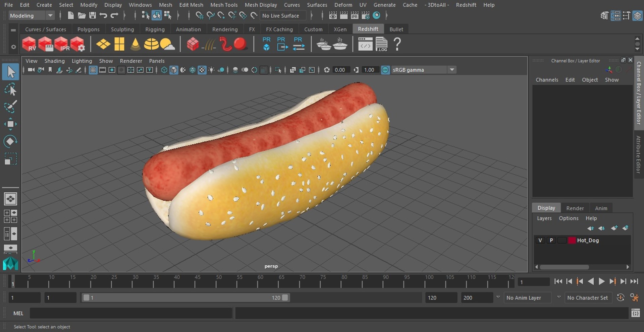Viewport: 644px width, 332px height.
Task: Click the question mark help icon
Action: pos(397,44)
